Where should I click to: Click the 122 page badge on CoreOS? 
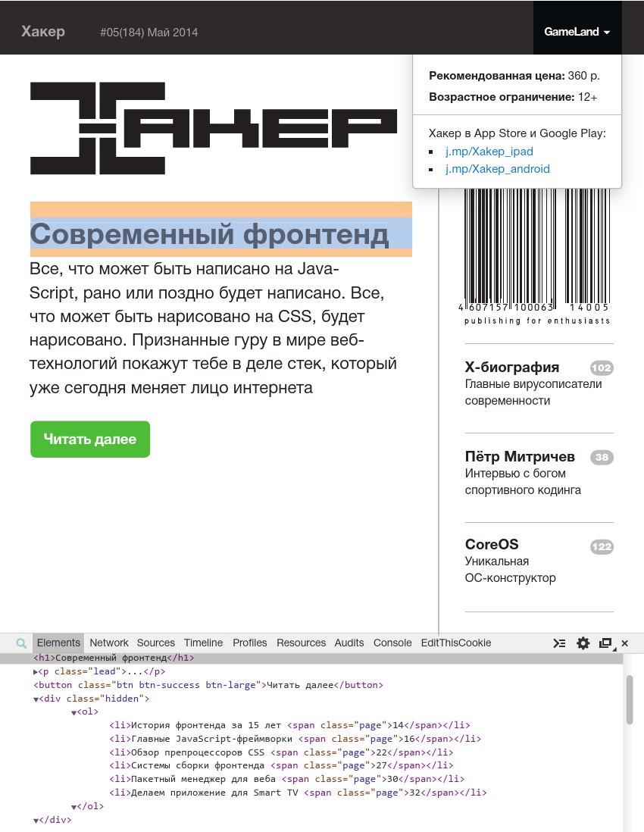click(x=602, y=546)
